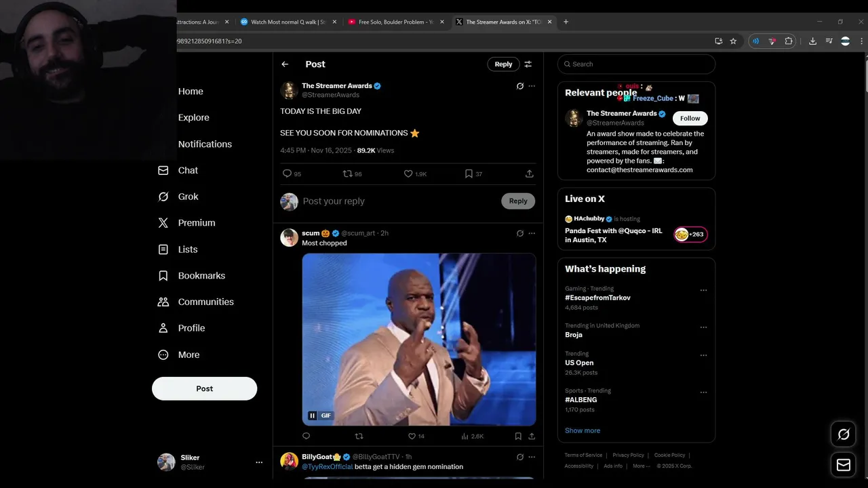This screenshot has width=868, height=488.
Task: Open Premium X logo item
Action: (x=186, y=222)
